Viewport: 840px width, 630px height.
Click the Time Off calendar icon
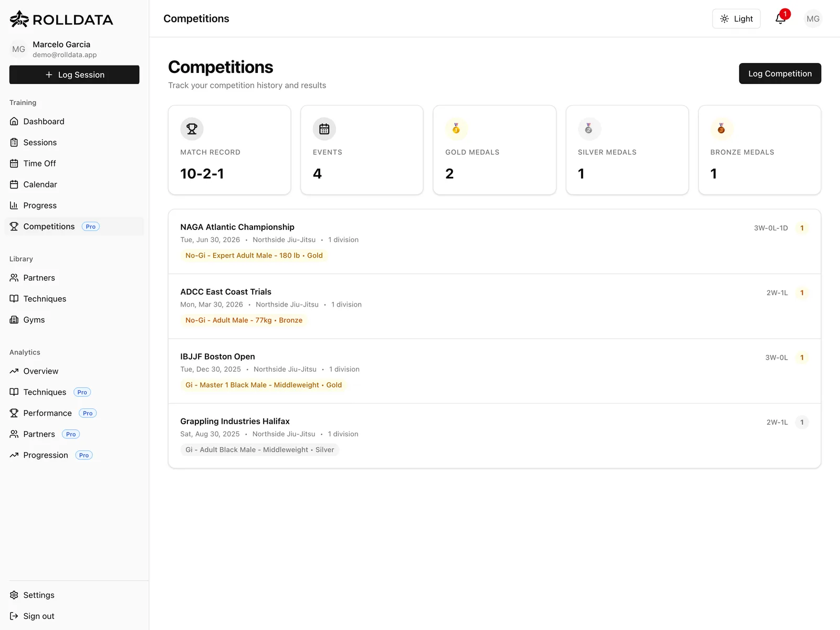pos(14,163)
